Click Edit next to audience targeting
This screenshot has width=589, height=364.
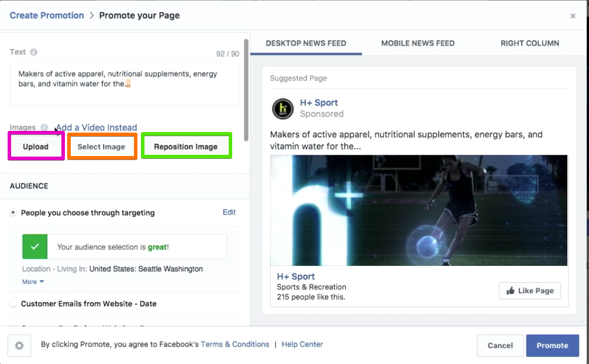point(229,213)
